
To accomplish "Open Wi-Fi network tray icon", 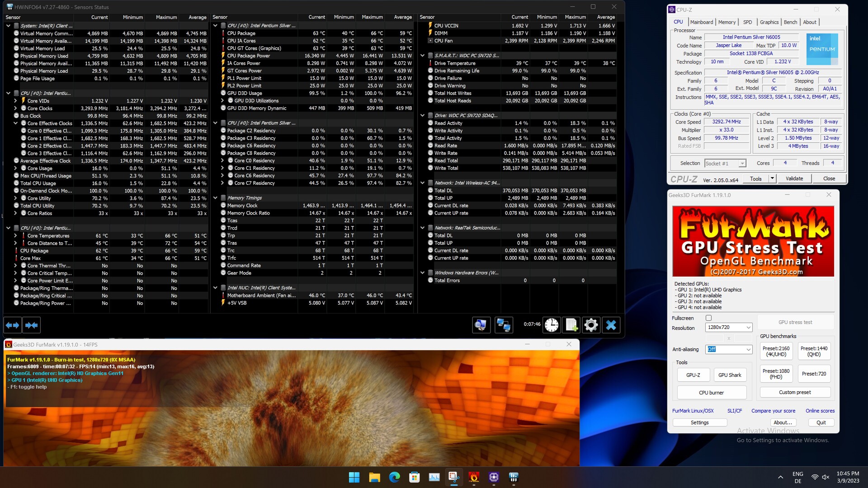I will [815, 477].
